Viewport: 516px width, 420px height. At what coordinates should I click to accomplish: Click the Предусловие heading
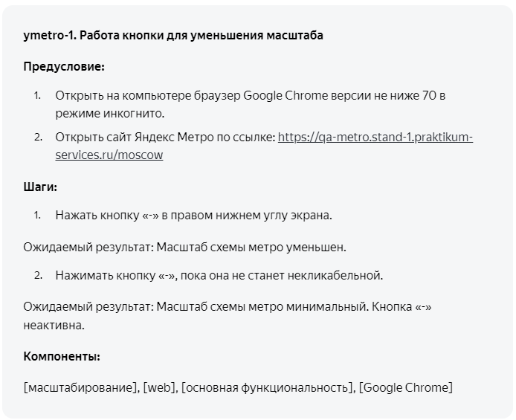click(x=64, y=67)
